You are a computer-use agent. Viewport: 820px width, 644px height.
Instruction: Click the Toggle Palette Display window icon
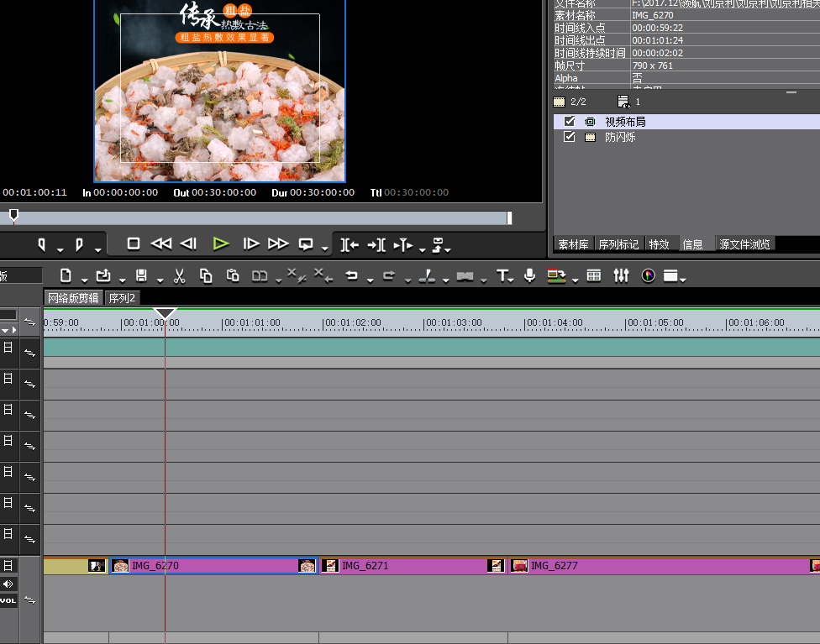point(670,275)
